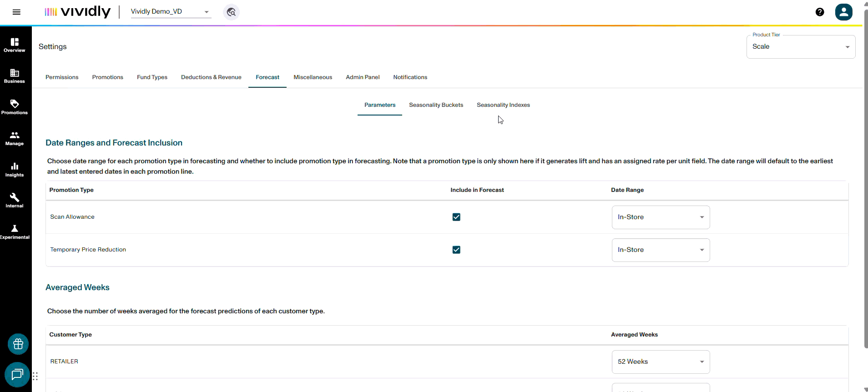
Task: Click the Averaged Weeks section heading
Action: (77, 287)
